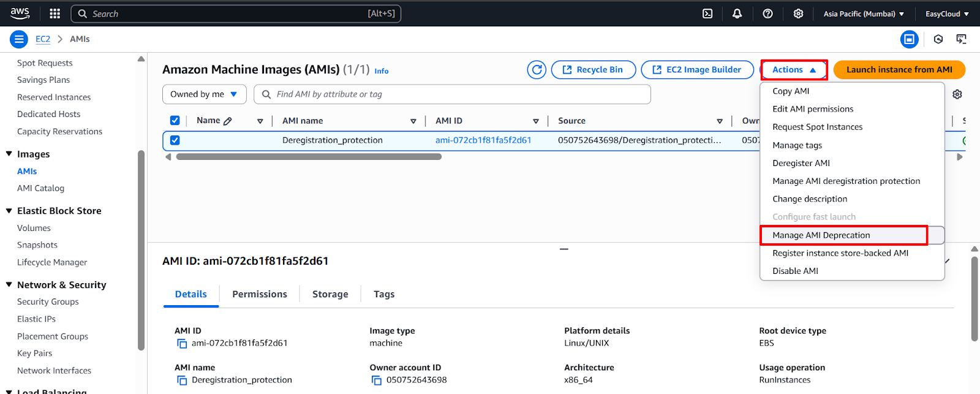Screen dimensions: 980x394
Task: Click the sidebar vertical scrollbar
Action: click(x=141, y=250)
